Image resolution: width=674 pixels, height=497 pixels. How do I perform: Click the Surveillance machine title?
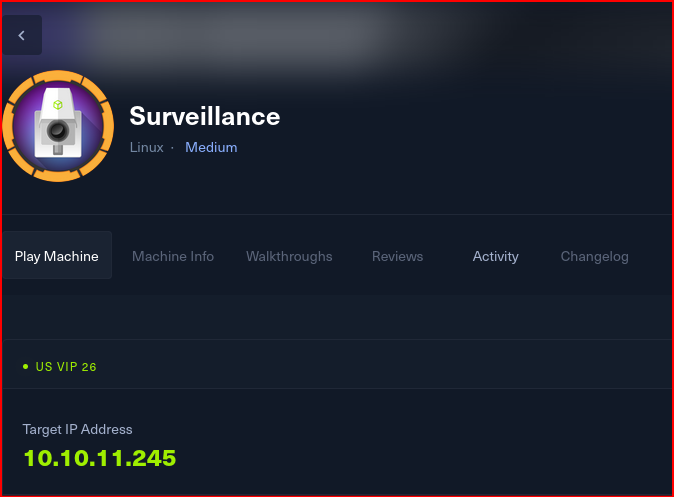(205, 116)
